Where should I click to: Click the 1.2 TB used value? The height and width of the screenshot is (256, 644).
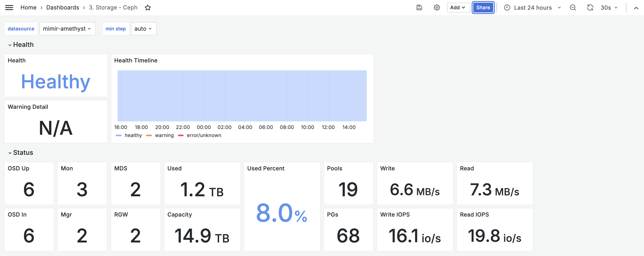click(x=202, y=190)
